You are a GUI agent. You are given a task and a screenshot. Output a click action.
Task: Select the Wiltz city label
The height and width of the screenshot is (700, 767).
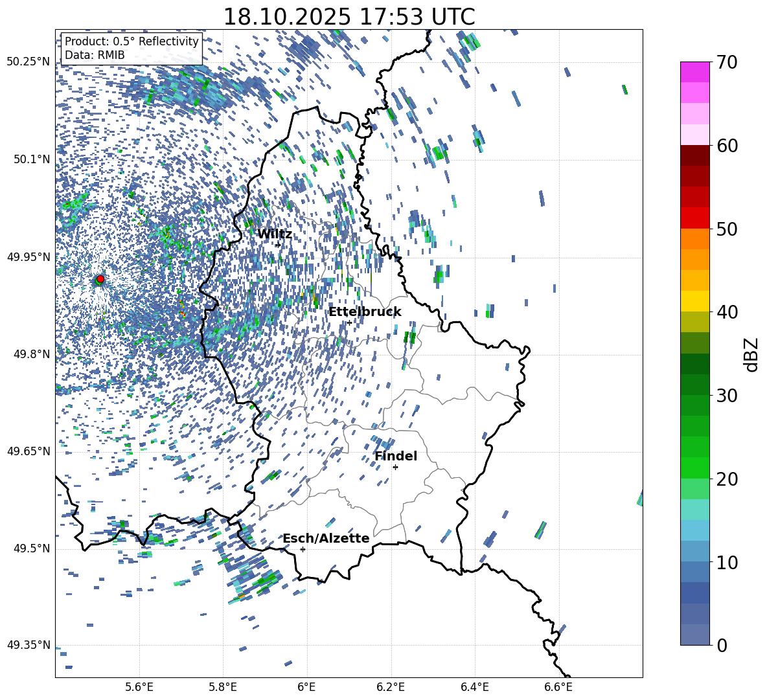coord(275,234)
